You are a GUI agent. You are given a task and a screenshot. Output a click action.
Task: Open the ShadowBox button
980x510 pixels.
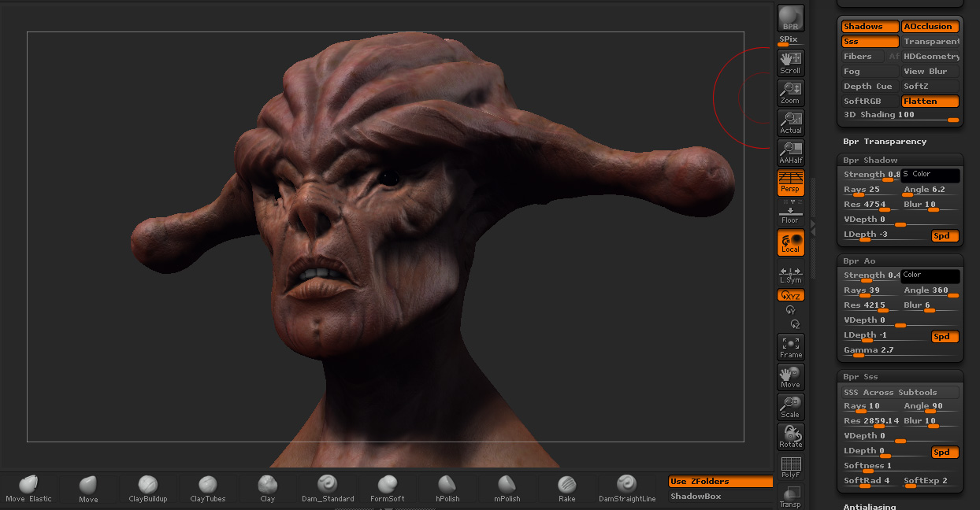tap(720, 497)
